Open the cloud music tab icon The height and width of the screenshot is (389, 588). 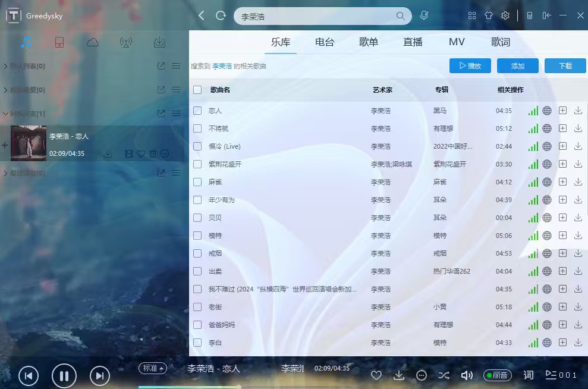tap(93, 42)
